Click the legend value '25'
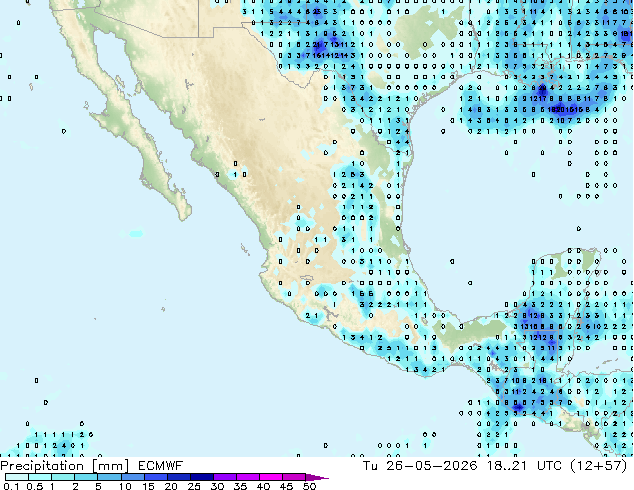 pyautogui.click(x=194, y=486)
